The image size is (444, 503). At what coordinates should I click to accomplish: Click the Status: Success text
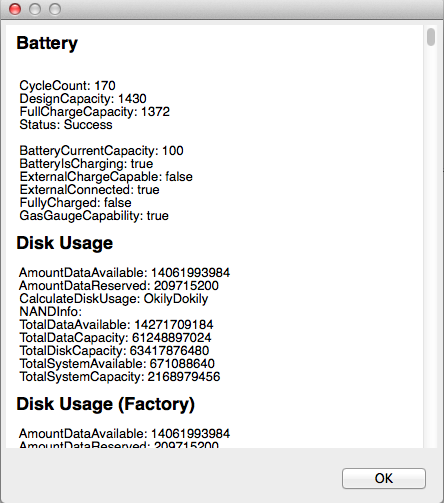click(66, 125)
